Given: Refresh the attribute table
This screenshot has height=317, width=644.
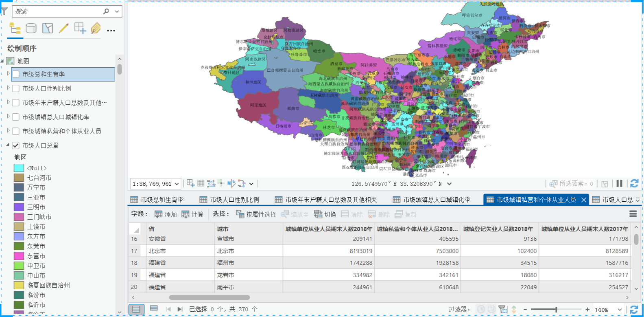Looking at the screenshot, I should coord(634,310).
